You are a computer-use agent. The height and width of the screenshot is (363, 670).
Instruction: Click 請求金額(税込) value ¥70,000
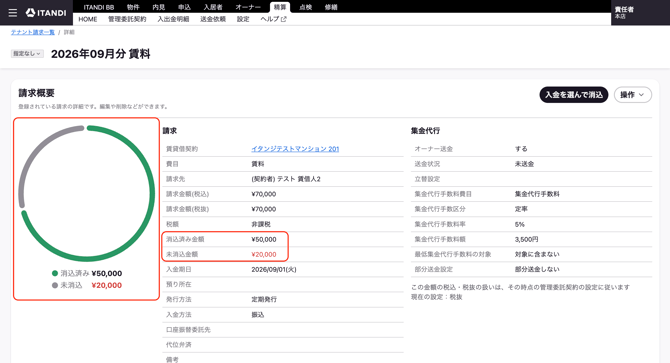(x=264, y=194)
